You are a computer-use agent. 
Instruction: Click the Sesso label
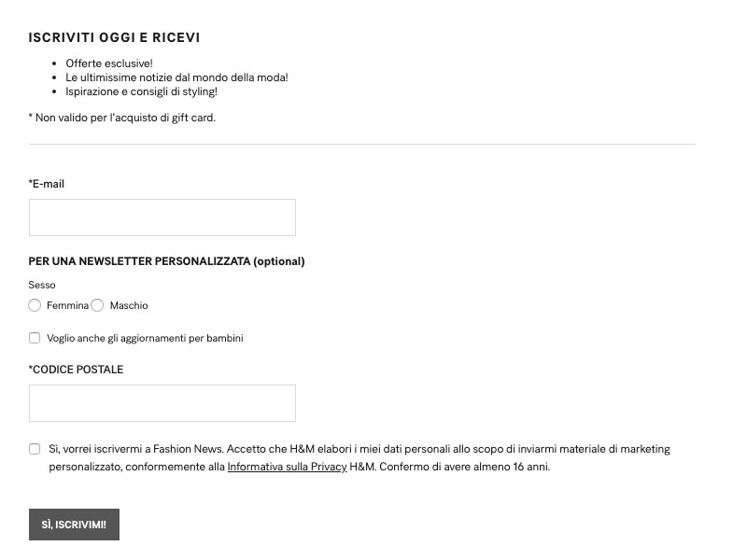coord(42,285)
